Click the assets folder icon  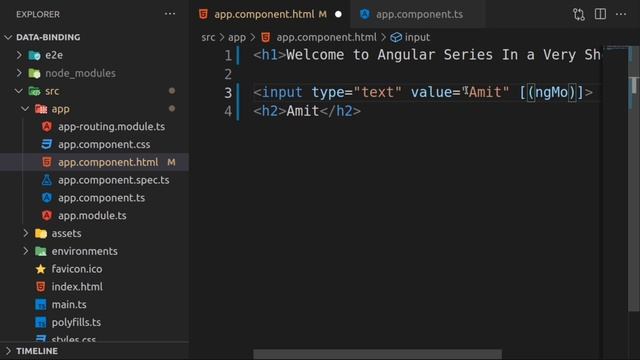pos(41,233)
